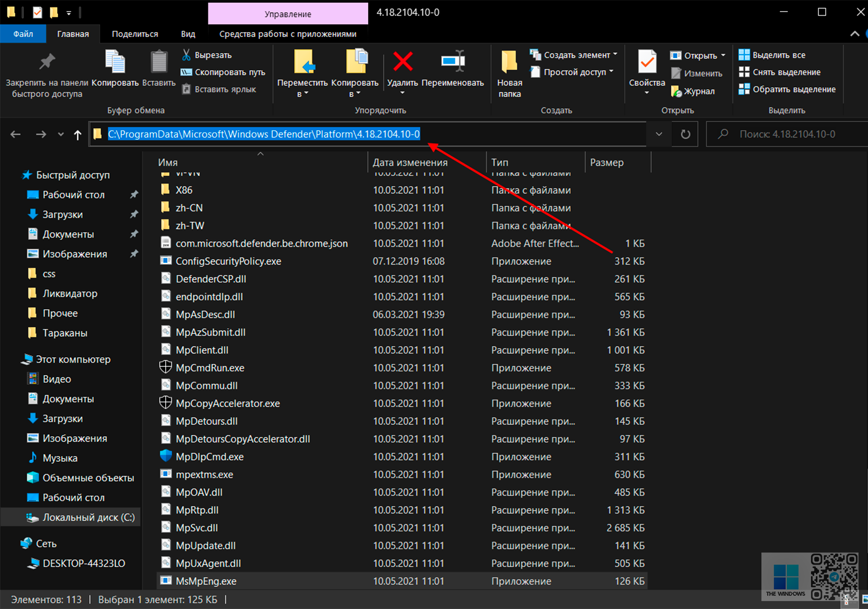Click the Переместить в folder icon
868x609 pixels.
tap(304, 62)
